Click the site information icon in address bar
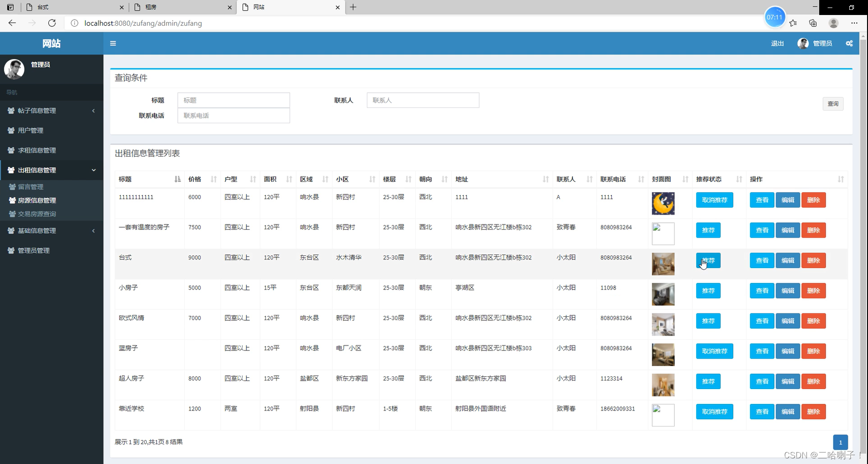 75,23
